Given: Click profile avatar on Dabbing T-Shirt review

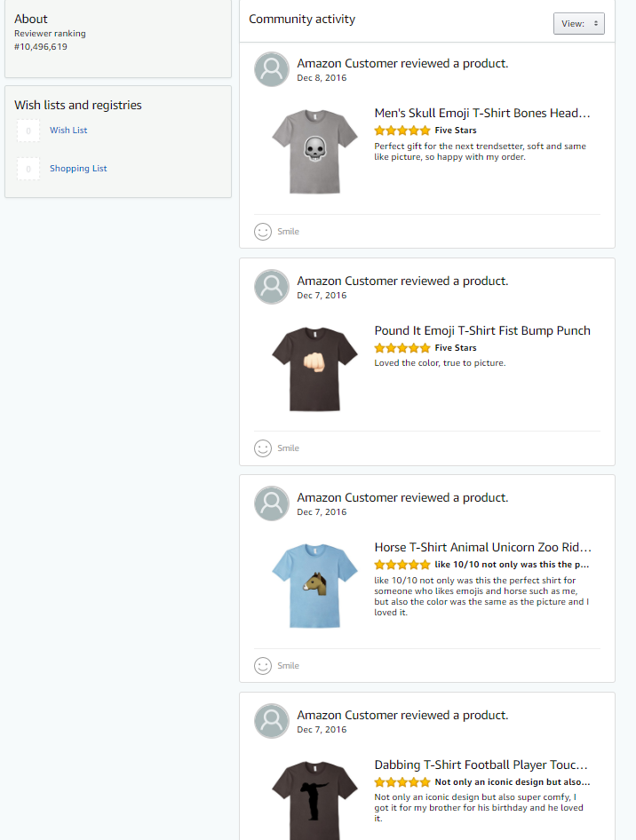Looking at the screenshot, I should [272, 721].
